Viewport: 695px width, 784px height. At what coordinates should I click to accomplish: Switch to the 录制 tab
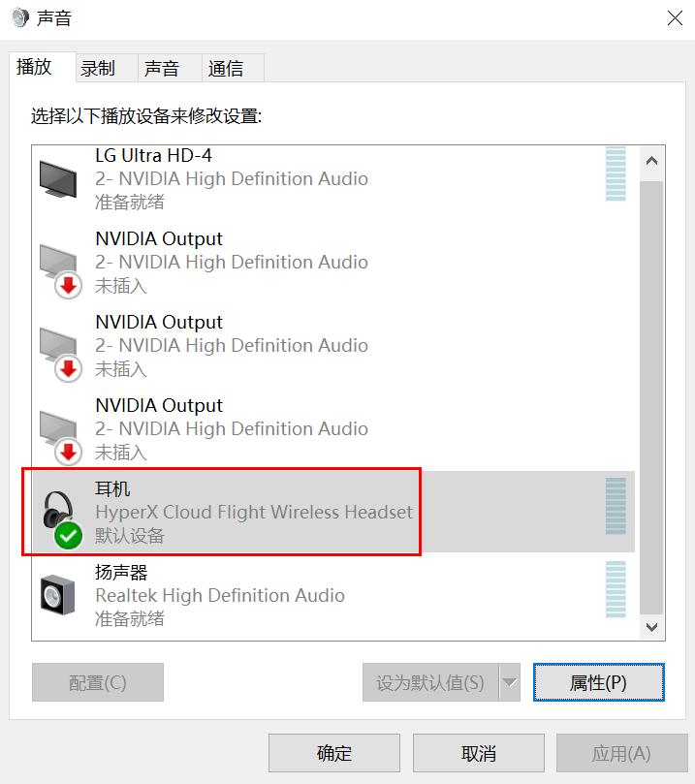tap(98, 68)
